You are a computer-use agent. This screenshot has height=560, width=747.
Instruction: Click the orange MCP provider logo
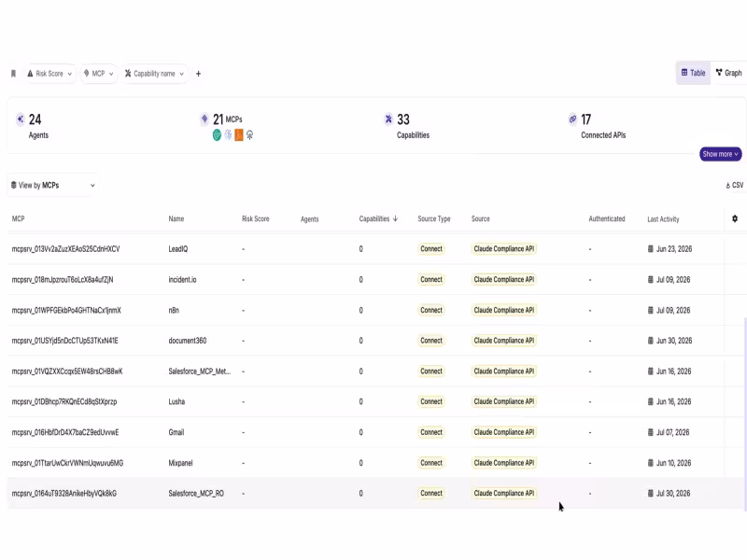pos(239,135)
